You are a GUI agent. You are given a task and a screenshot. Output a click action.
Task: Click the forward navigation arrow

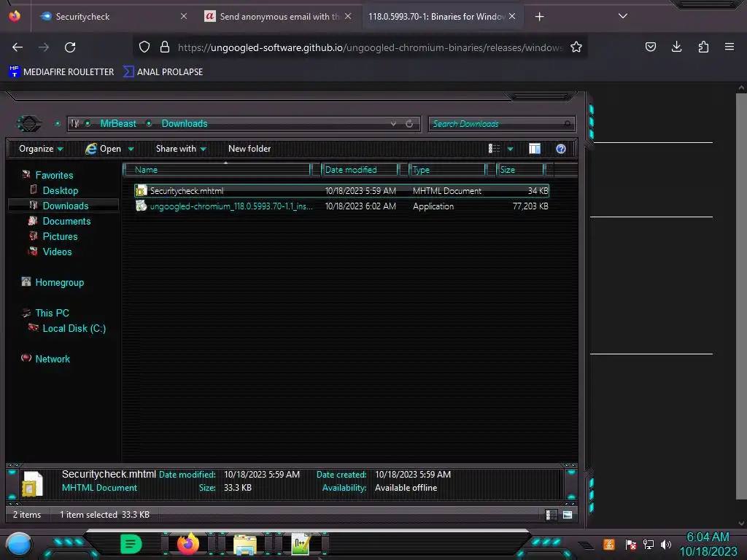pos(44,47)
